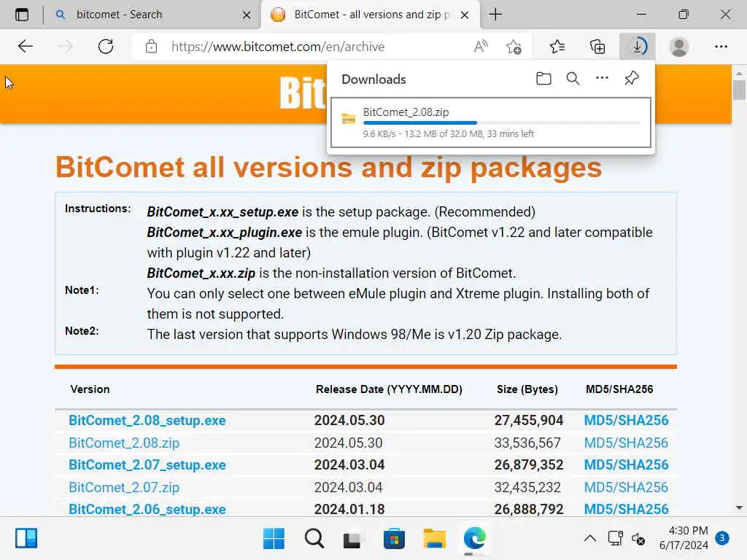This screenshot has height=560, width=747.
Task: Open browser Settings and more menu
Action: (721, 47)
